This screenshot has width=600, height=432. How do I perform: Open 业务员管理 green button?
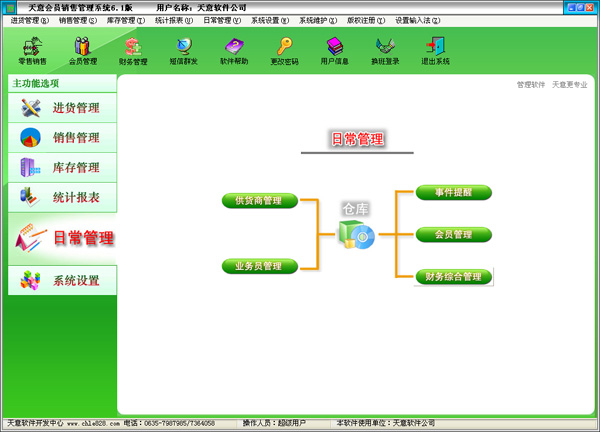click(x=259, y=266)
